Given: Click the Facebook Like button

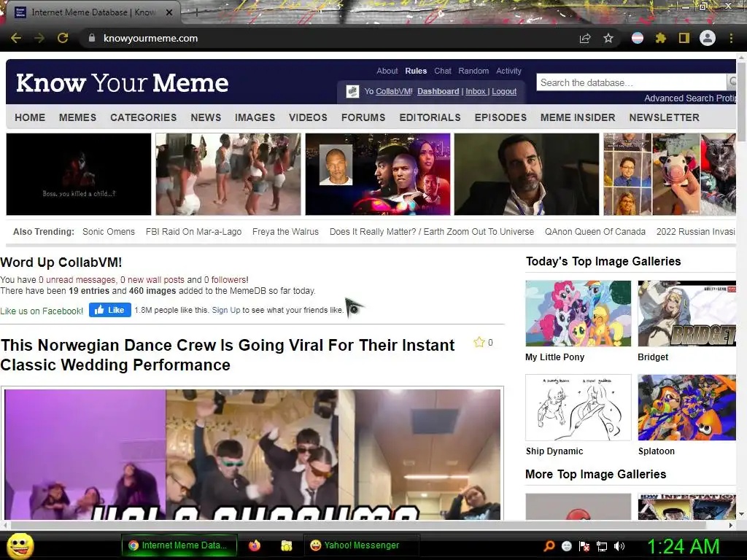Looking at the screenshot, I should pyautogui.click(x=110, y=310).
